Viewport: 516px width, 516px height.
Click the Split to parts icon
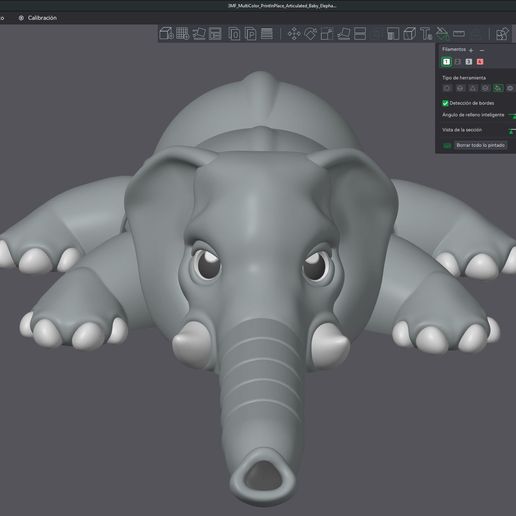[x=250, y=34]
